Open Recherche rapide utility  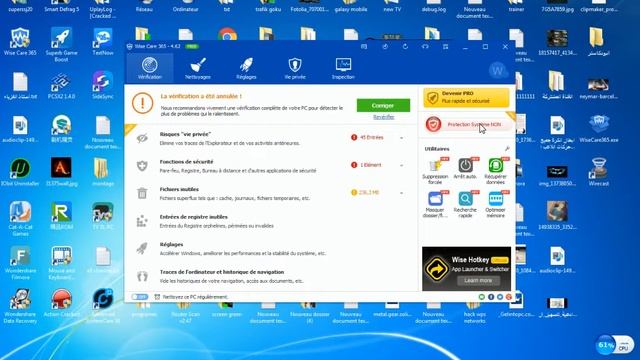(465, 204)
